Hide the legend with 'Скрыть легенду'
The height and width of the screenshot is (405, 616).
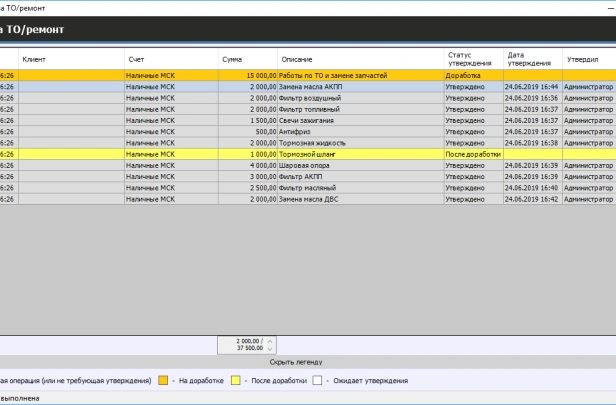coord(308,361)
